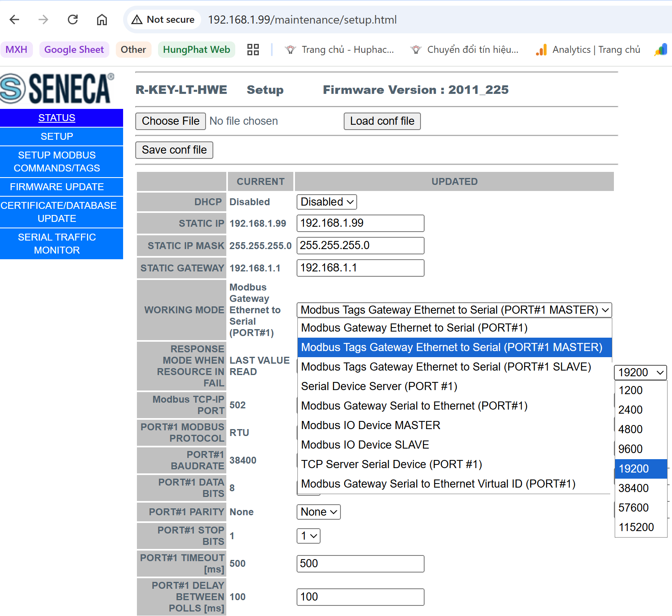Select Modbus Gateway Ethernet to Serial (PORT#1) option
The height and width of the screenshot is (616, 672).
pyautogui.click(x=455, y=328)
